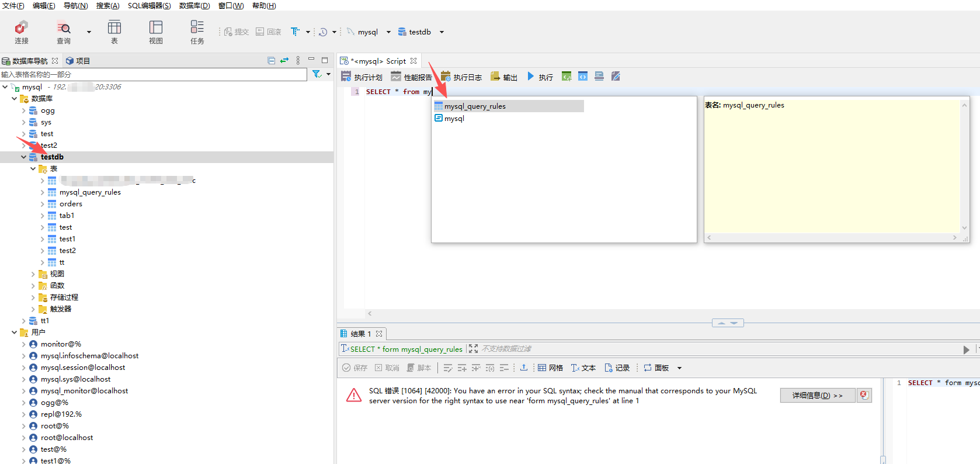Viewport: 980px width, 464px height.
Task: Open the SQL编辑器(S) menu
Action: point(149,5)
